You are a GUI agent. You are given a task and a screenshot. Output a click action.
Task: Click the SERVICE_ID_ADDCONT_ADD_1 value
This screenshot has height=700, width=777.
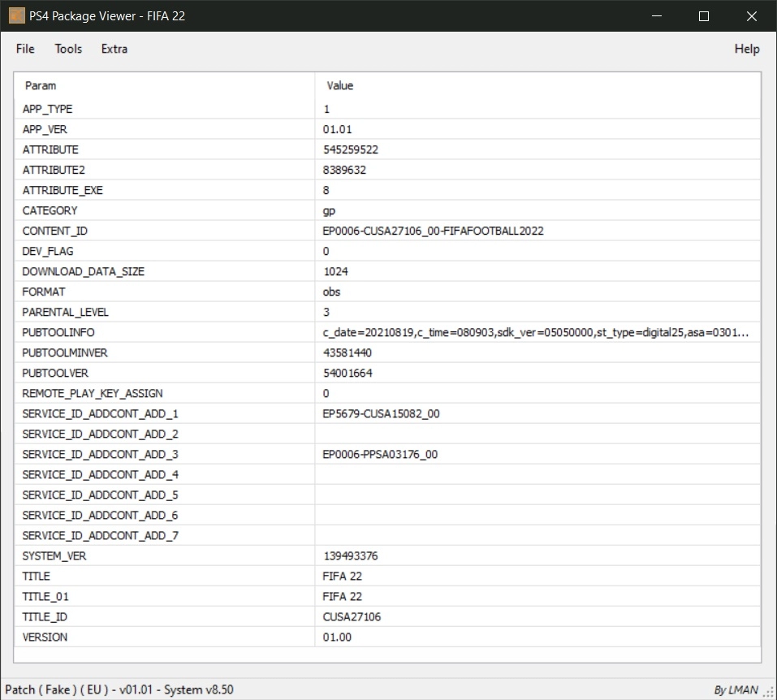(381, 413)
